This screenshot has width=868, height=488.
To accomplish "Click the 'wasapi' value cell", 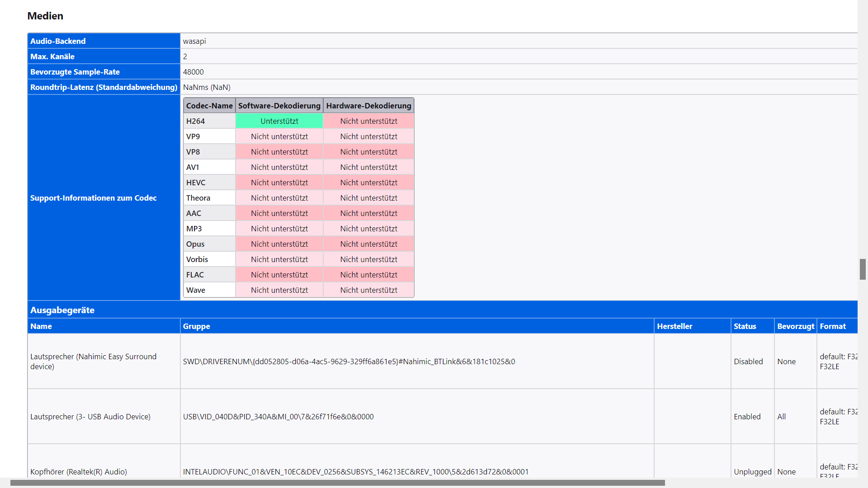I will pos(194,41).
